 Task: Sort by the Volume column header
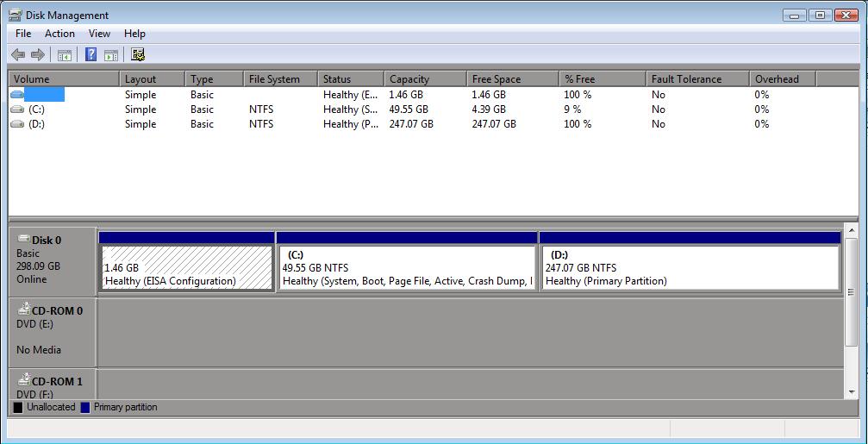(x=64, y=79)
